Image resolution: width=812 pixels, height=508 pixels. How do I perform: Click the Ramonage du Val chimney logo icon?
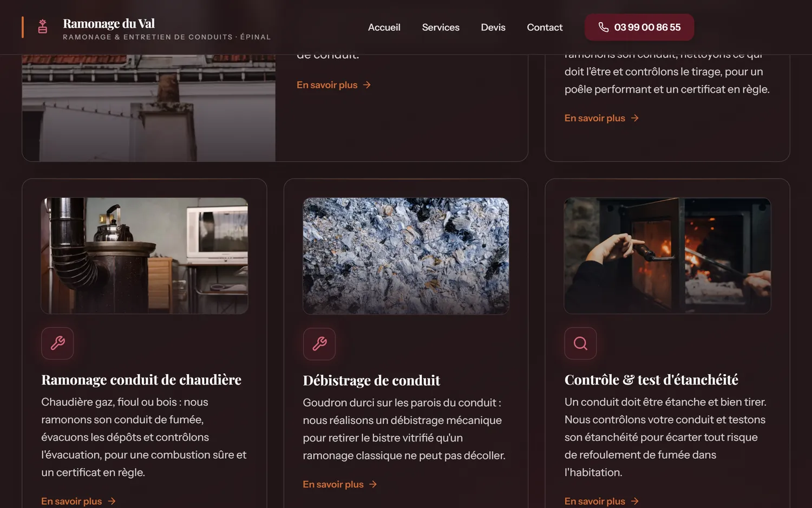(x=43, y=27)
